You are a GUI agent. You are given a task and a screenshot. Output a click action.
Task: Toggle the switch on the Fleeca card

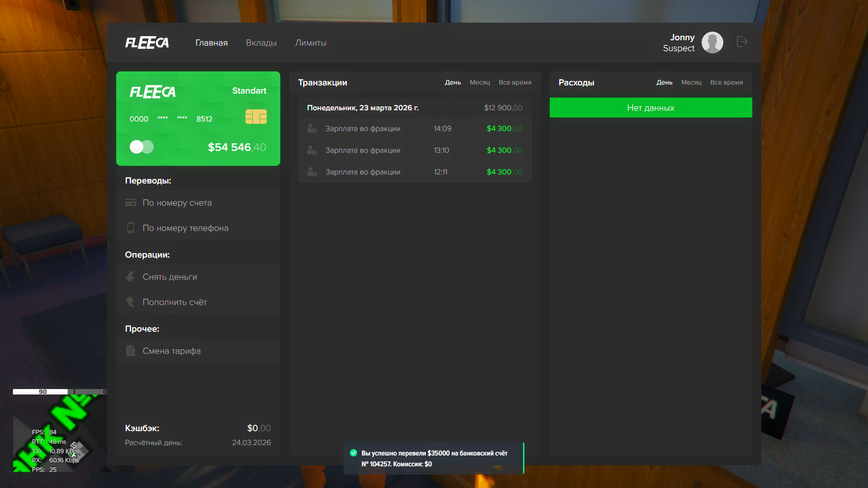(142, 147)
